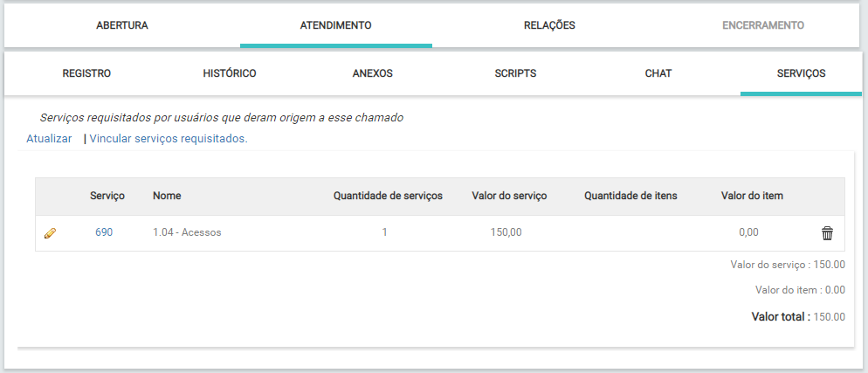Click the 0,00 item value cell
The width and height of the screenshot is (868, 373).
point(749,232)
